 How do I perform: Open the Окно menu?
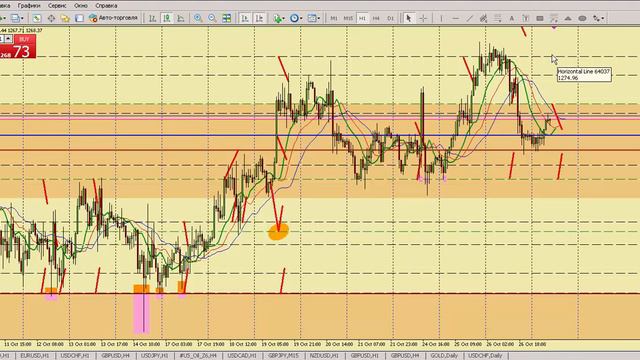[x=81, y=6]
